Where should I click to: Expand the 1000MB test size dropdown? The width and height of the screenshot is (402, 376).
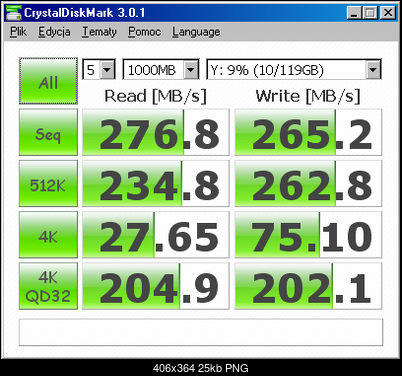point(191,70)
